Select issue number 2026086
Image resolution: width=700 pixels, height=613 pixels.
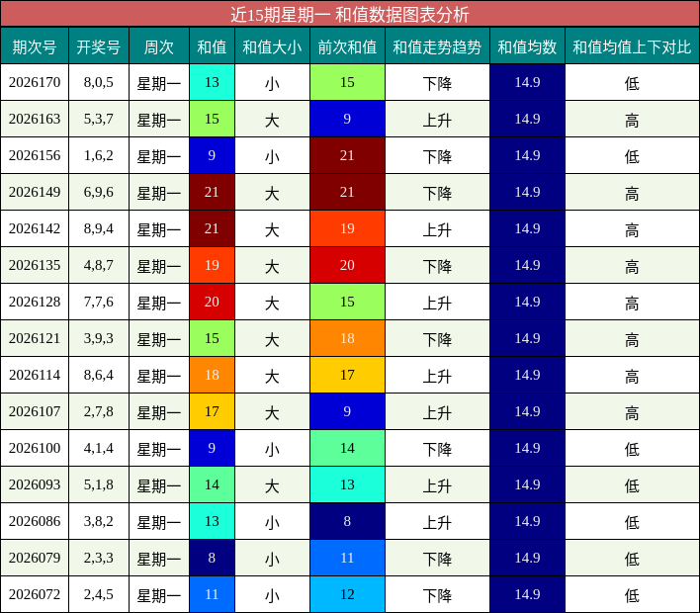tap(35, 521)
